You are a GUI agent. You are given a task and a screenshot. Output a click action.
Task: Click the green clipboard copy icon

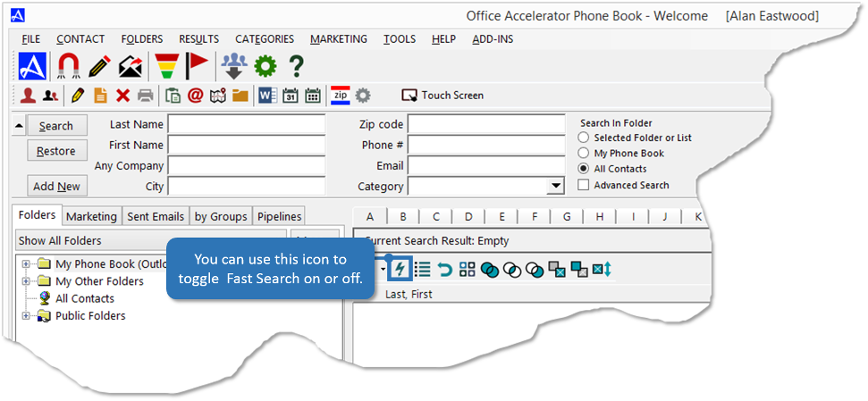[173, 96]
